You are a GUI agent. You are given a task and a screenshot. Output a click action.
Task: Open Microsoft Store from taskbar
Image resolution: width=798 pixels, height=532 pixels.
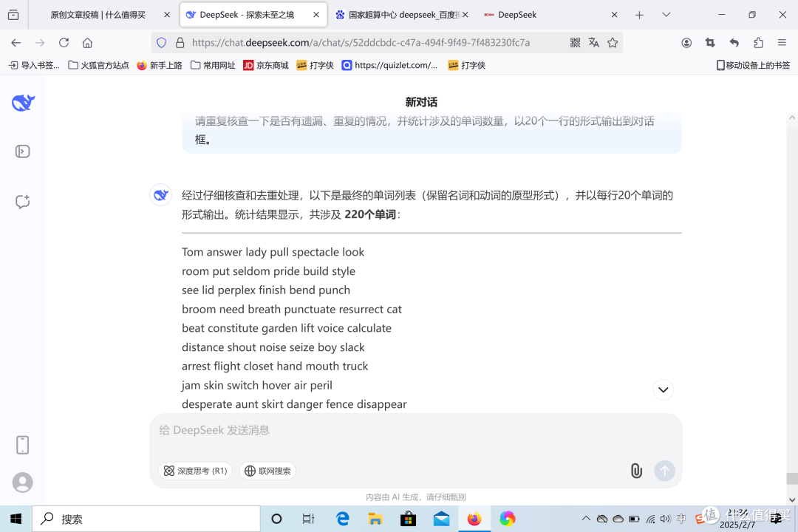[408, 519]
